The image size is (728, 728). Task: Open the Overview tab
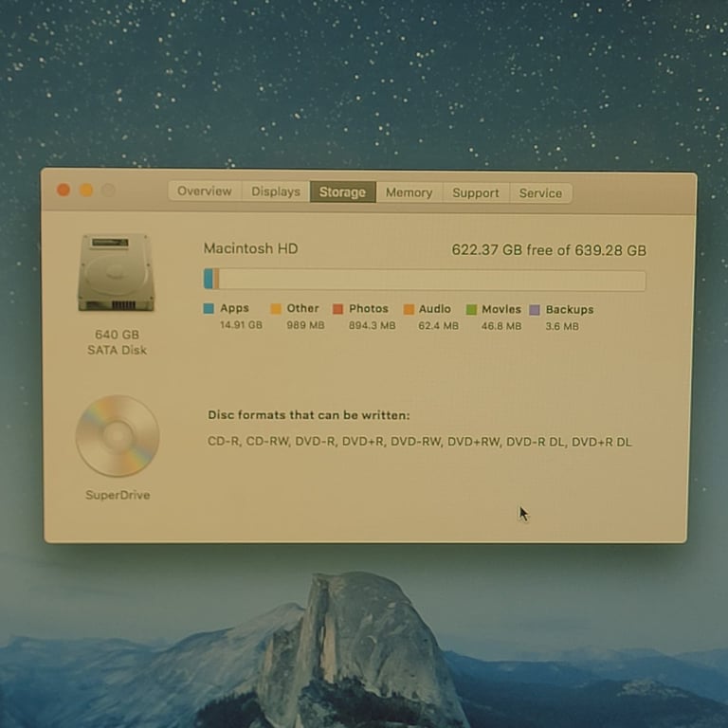[205, 191]
